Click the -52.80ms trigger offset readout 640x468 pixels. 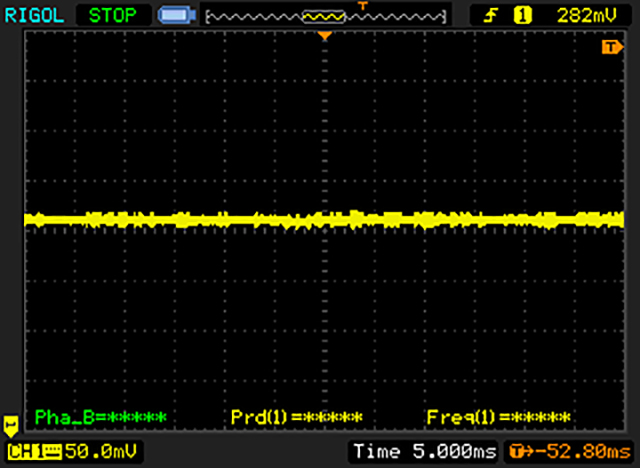tap(570, 451)
